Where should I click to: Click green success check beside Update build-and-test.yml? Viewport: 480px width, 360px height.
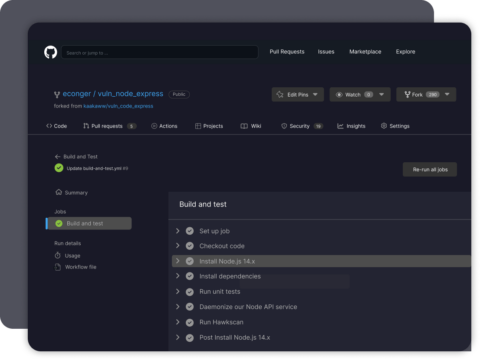tap(59, 168)
